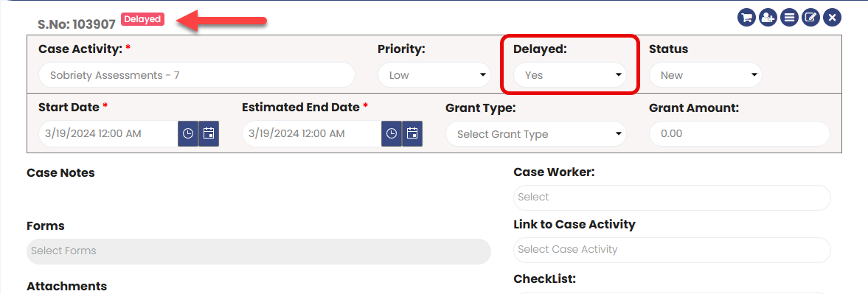Image resolution: width=868 pixels, height=294 pixels.
Task: Open the Select Grant Type dropdown
Action: pyautogui.click(x=536, y=134)
